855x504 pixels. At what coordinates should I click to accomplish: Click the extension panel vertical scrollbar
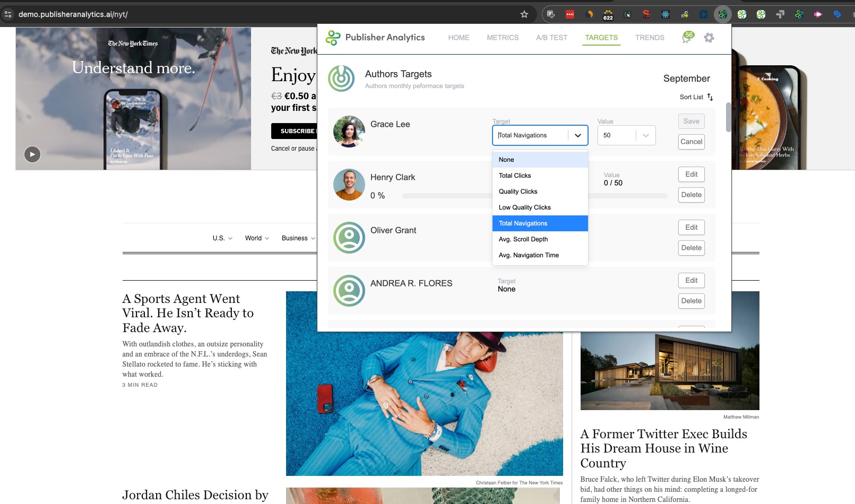click(x=729, y=117)
